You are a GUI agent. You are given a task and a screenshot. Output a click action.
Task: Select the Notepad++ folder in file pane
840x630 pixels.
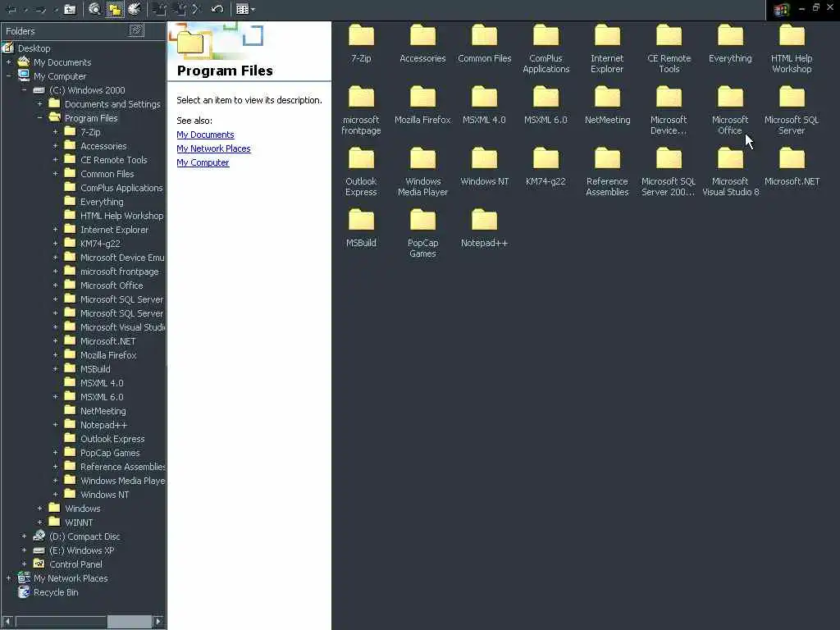click(484, 228)
